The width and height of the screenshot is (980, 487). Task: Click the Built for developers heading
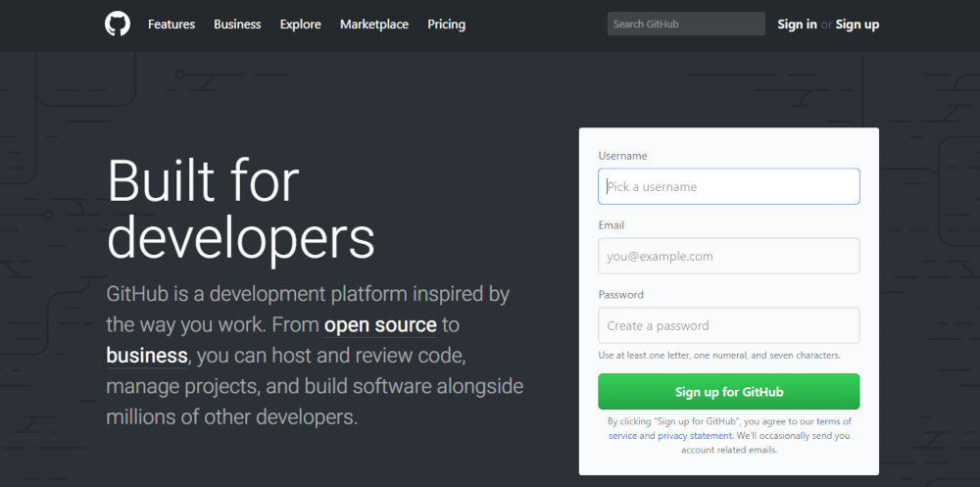241,210
